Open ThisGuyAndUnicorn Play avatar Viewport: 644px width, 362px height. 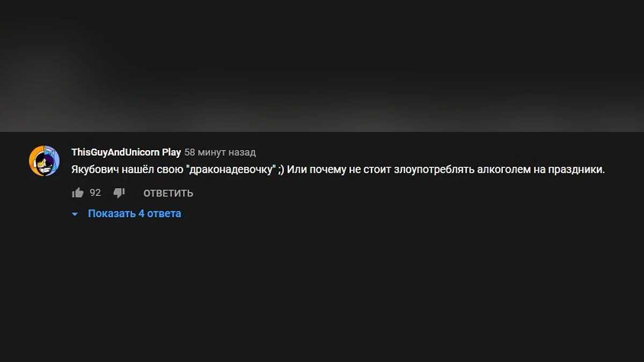44,160
